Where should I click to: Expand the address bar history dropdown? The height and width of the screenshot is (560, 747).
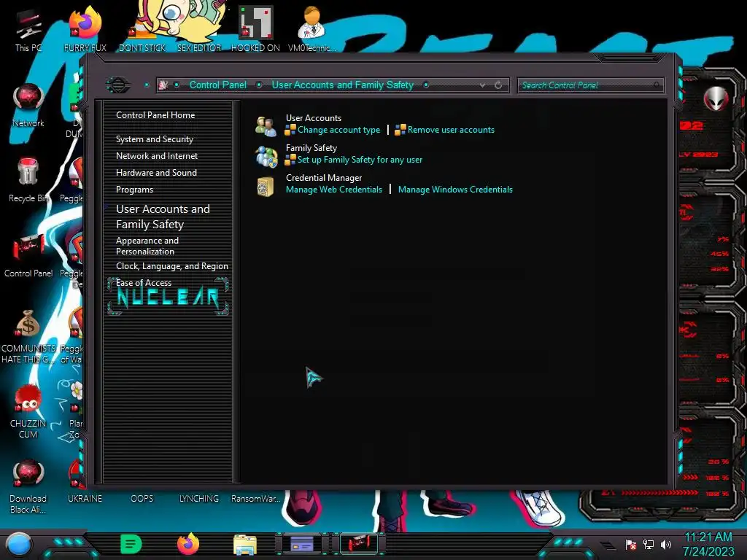[x=482, y=85]
